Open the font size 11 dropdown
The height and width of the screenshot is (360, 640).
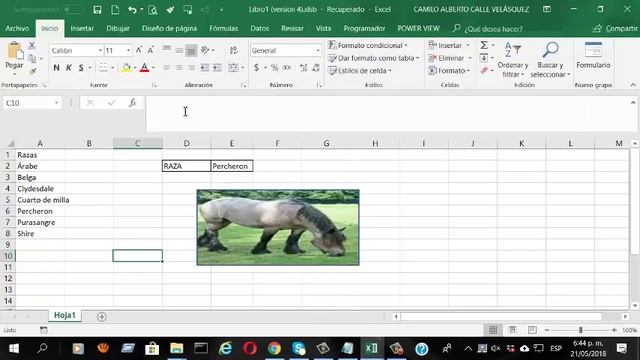pyautogui.click(x=128, y=50)
